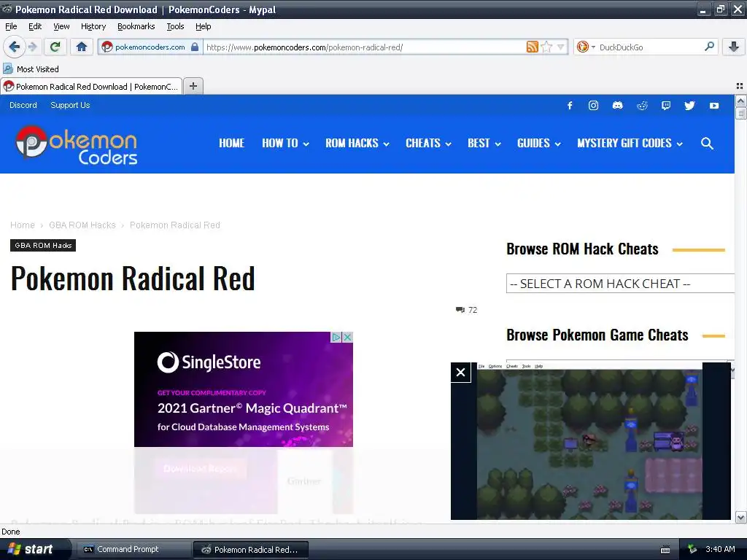This screenshot has width=747, height=560.
Task: Click the page scrollbar down arrow
Action: (740, 517)
